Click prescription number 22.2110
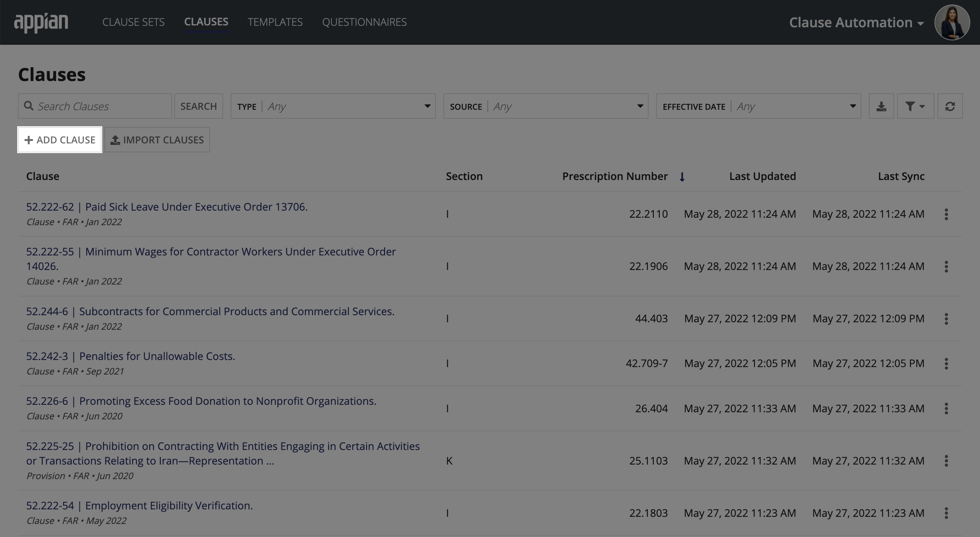This screenshot has height=537, width=980. point(648,214)
